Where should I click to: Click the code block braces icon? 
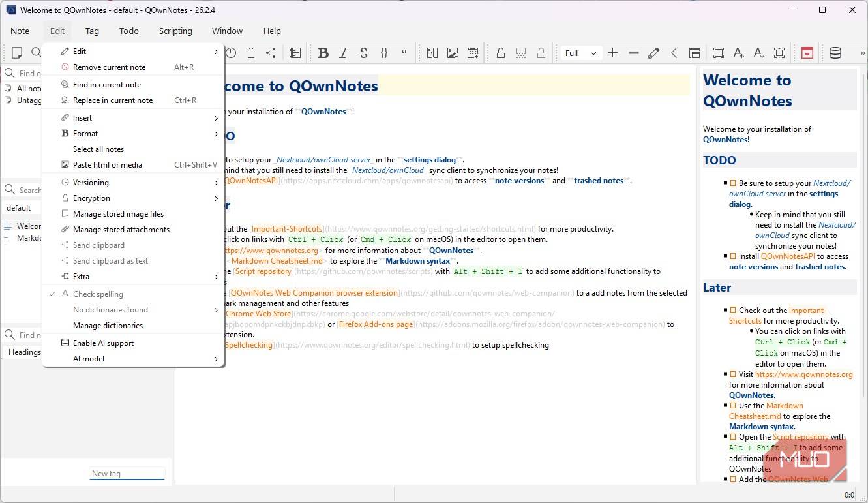coord(384,53)
